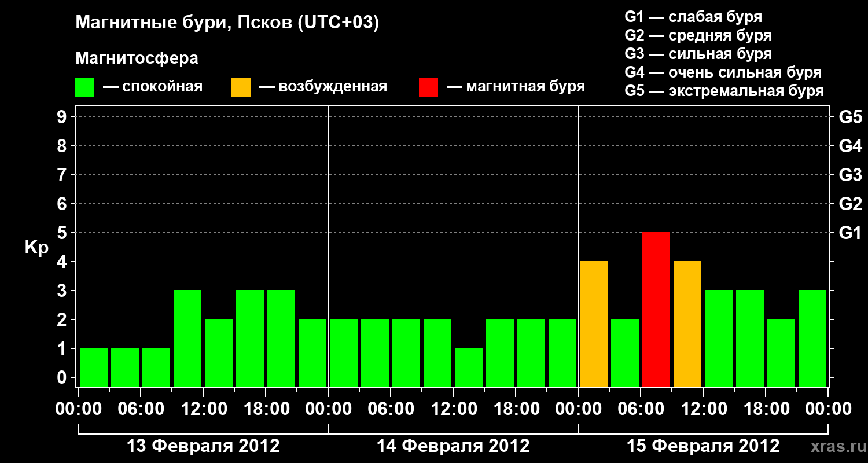Select the '— спокойная' legend label
Image resolution: width=868 pixels, height=463 pixels.
click(153, 87)
